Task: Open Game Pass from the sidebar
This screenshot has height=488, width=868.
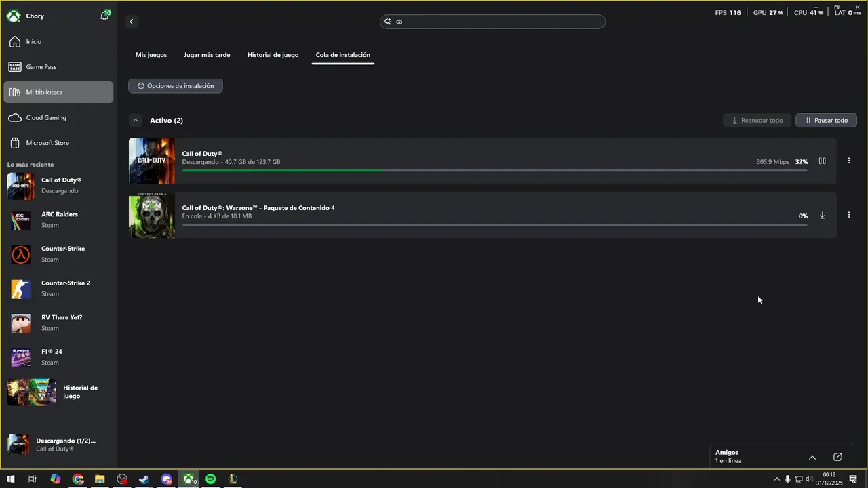Action: point(58,67)
